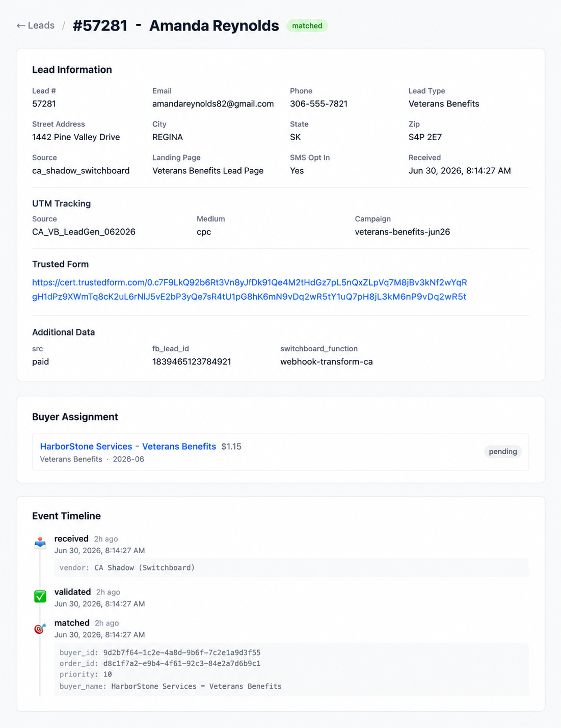Click the Event Timeline heading
This screenshot has height=728, width=561.
coord(66,516)
